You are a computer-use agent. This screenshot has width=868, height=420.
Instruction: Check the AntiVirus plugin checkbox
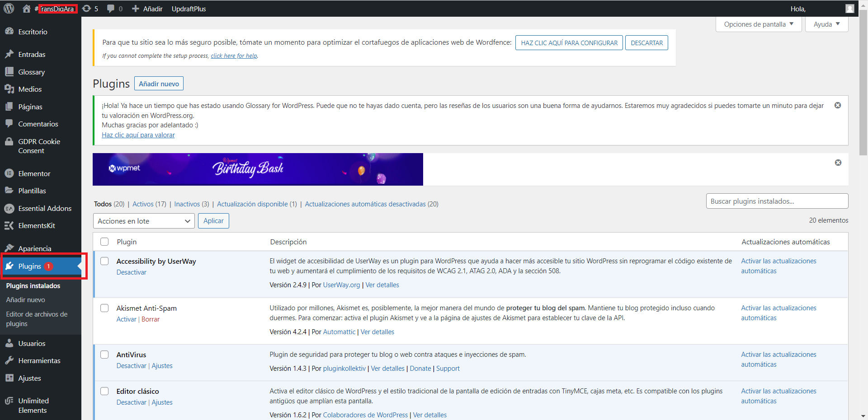click(104, 355)
